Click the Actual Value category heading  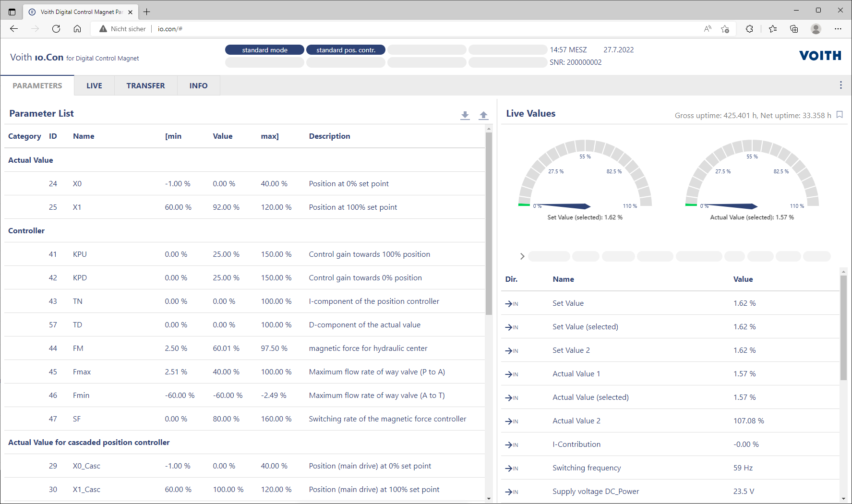(x=30, y=160)
